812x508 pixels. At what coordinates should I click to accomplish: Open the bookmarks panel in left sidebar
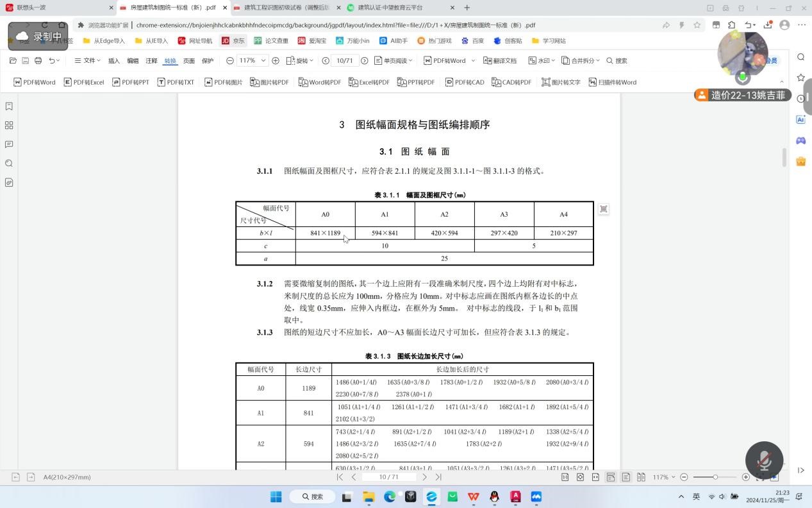coord(9,106)
